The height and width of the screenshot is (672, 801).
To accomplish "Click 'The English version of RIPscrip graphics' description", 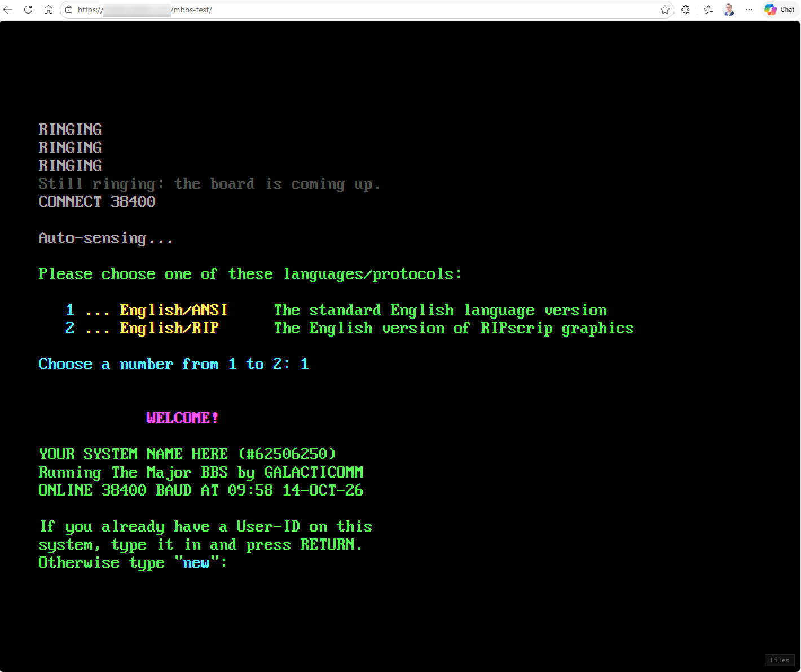I will pos(454,329).
